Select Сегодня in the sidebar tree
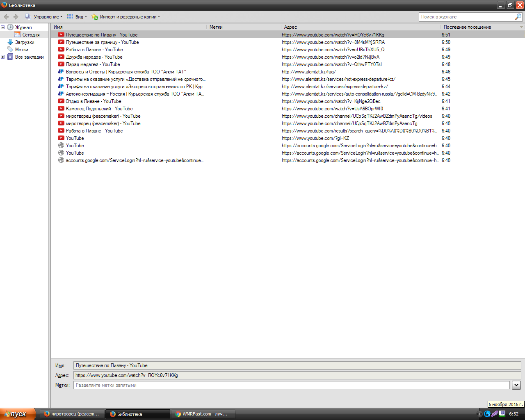This screenshot has height=420, width=525. coord(31,35)
